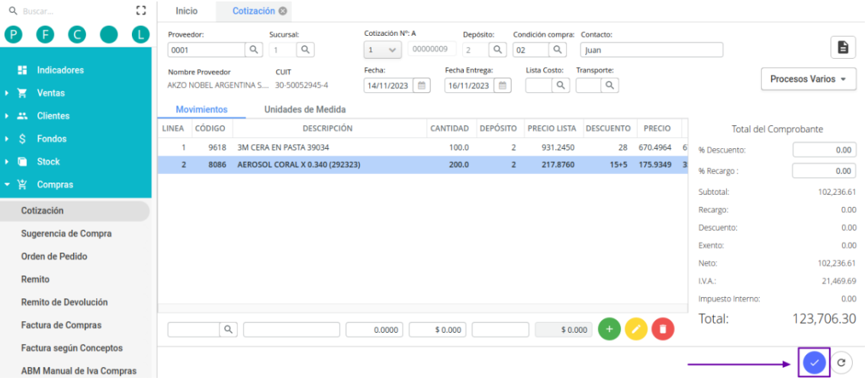The width and height of the screenshot is (868, 384).
Task: Open the Depósito search magnifier
Action: [497, 50]
